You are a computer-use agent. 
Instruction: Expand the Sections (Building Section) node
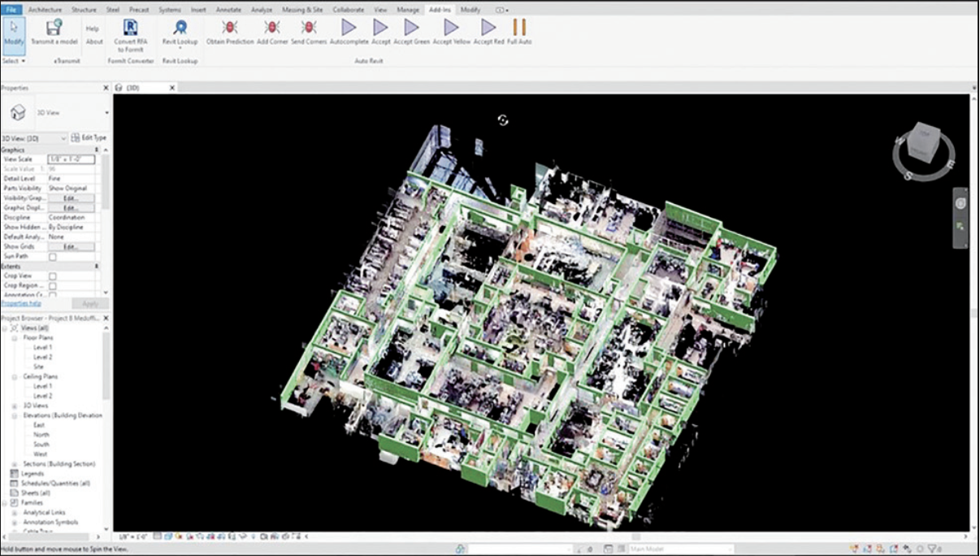[15, 464]
